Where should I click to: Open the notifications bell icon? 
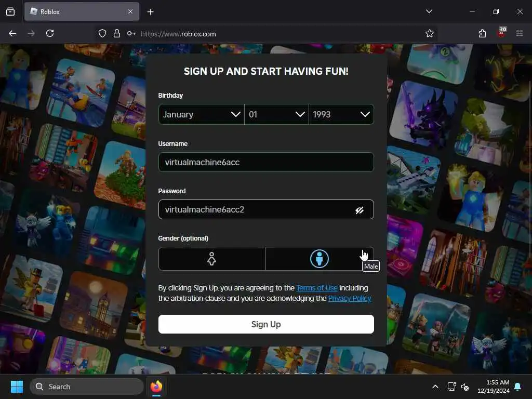(518, 387)
